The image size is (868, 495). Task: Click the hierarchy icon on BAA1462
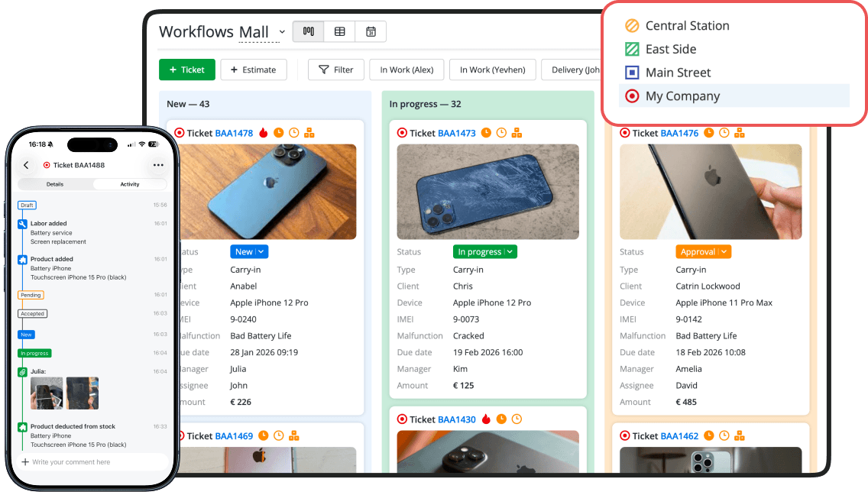tap(740, 435)
